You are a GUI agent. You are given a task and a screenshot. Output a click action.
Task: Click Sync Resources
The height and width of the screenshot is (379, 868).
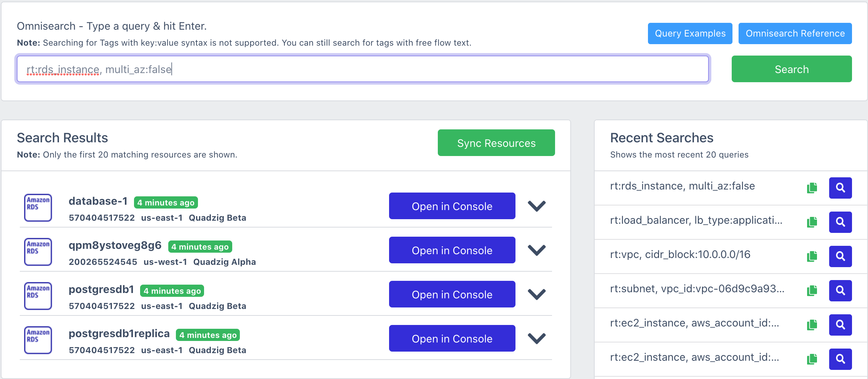[496, 143]
